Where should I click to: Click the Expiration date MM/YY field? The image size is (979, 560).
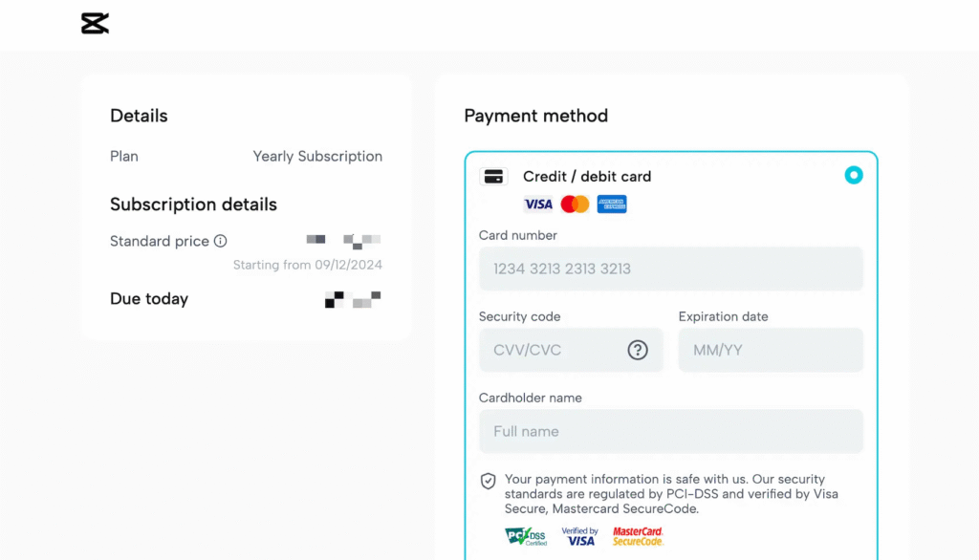pyautogui.click(x=771, y=350)
